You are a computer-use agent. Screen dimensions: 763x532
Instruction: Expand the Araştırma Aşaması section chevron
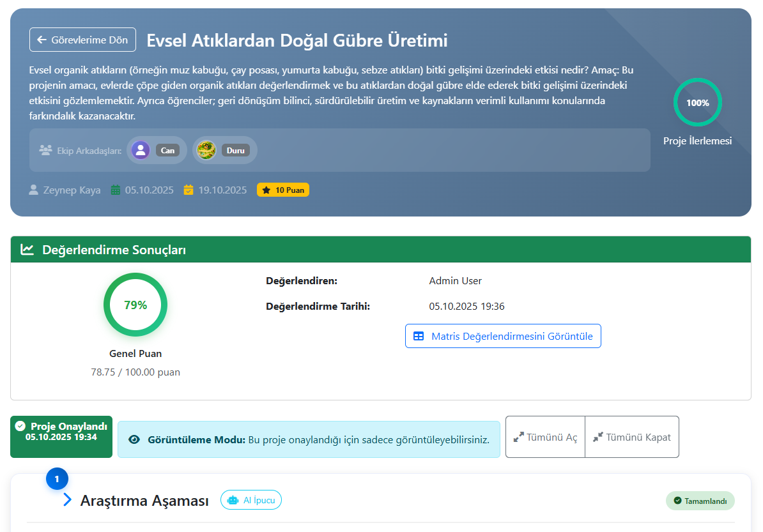tap(67, 500)
